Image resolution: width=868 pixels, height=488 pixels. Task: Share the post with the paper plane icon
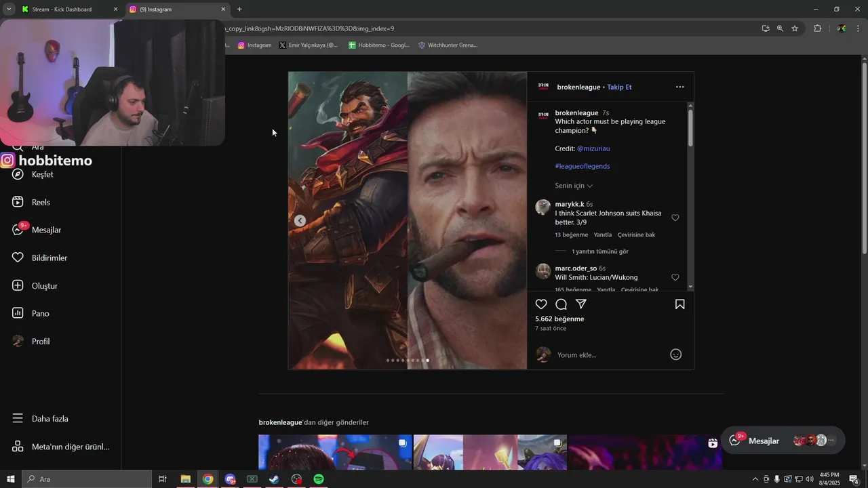[581, 304]
